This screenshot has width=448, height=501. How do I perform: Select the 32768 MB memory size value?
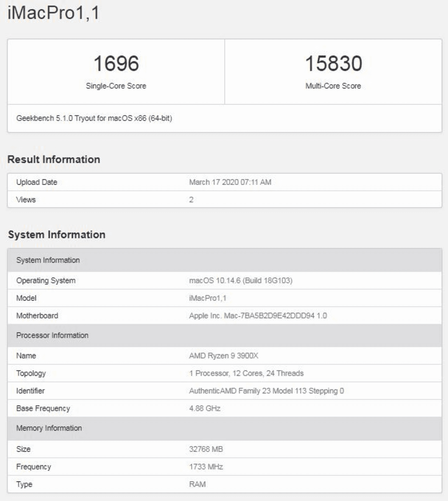[x=206, y=449]
